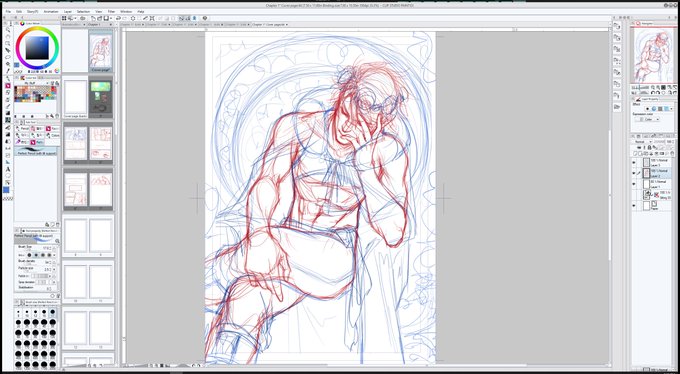Open the Particle size dropdown arrow

[54, 269]
